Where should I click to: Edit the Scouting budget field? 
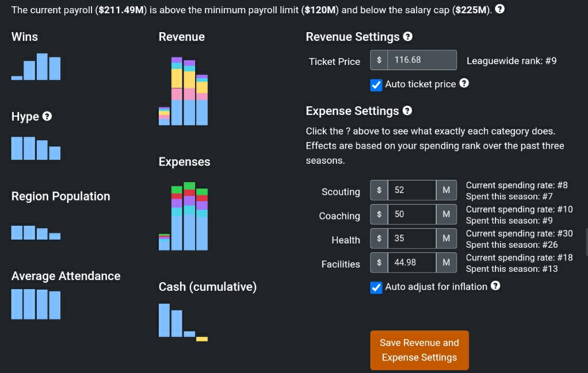(411, 190)
